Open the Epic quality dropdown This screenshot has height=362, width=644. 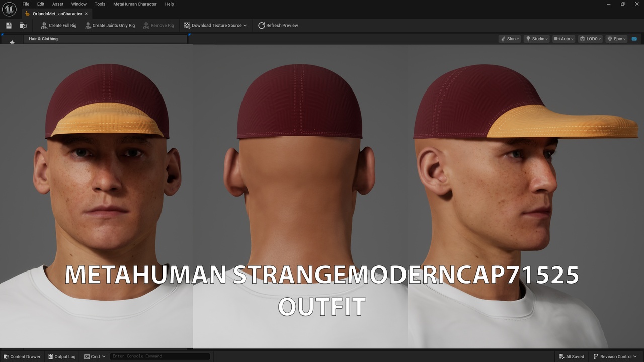(x=616, y=39)
